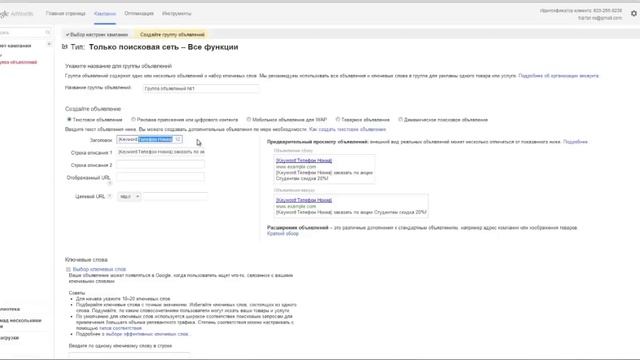Open 'типов соответствия' link
Screen dimensions: 640x360
[x=120, y=328]
